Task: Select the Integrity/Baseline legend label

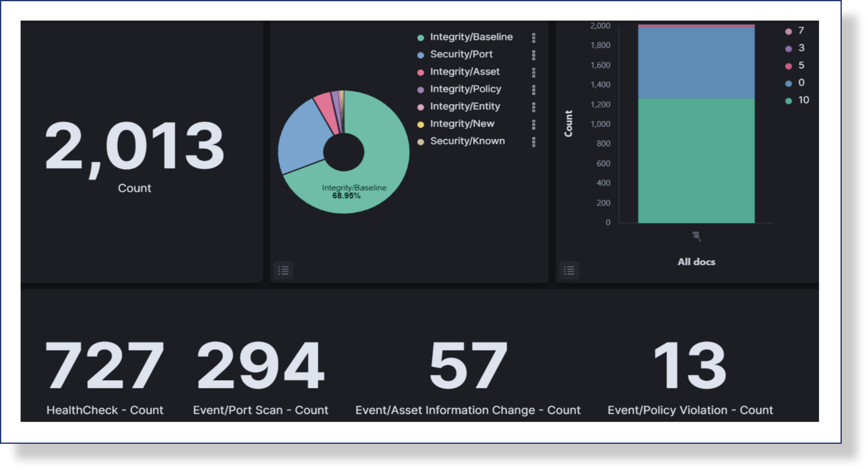Action: pyautogui.click(x=471, y=37)
